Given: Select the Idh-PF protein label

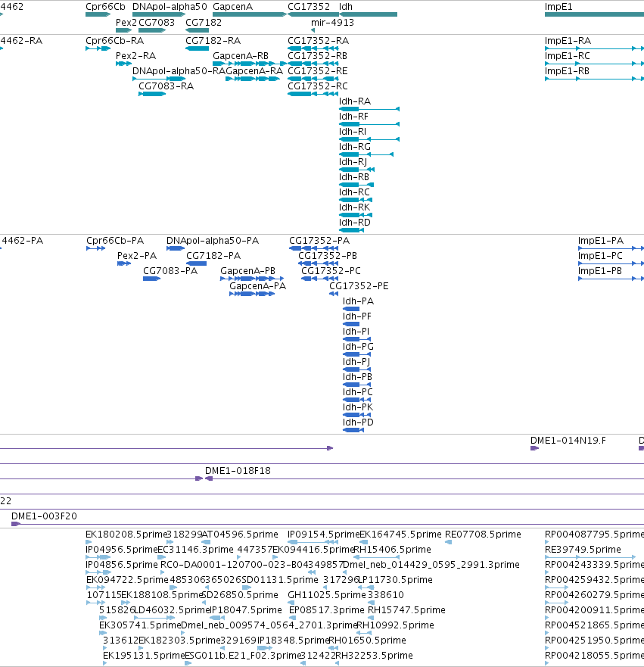Looking at the screenshot, I should 357,316.
